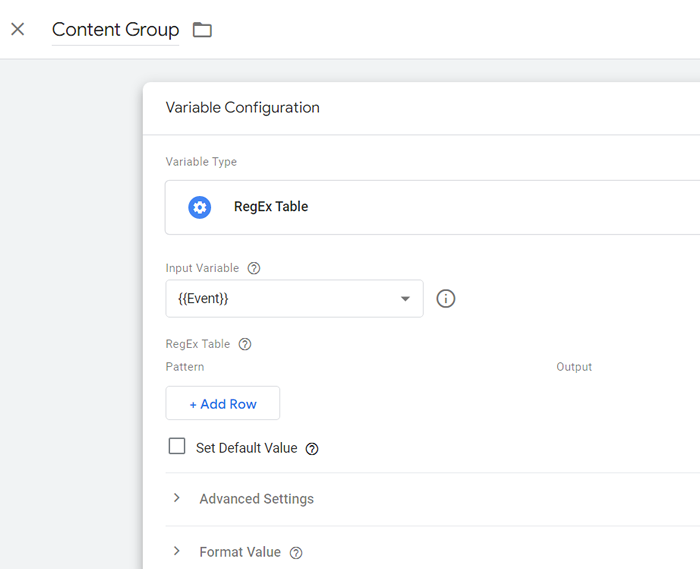Viewport: 700px width, 569px height.
Task: Enable the Set Default Value checkbox
Action: (x=177, y=447)
